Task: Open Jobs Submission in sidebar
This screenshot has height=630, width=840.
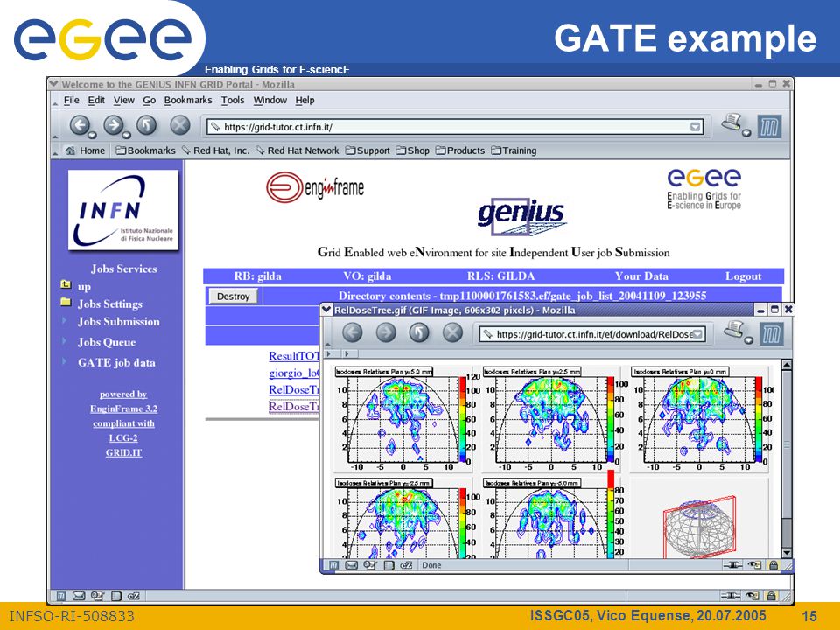Action: (x=118, y=321)
